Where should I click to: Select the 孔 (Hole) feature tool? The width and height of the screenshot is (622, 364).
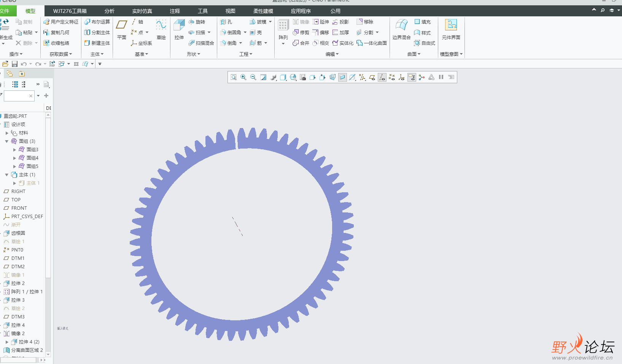click(x=226, y=22)
